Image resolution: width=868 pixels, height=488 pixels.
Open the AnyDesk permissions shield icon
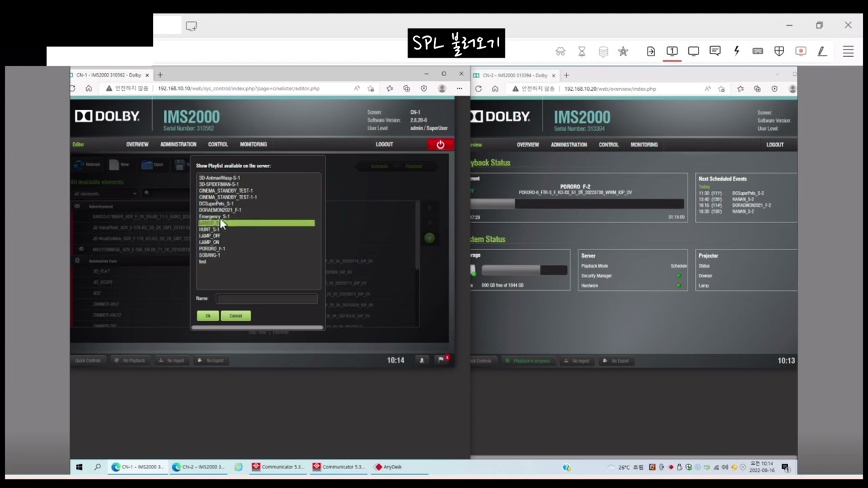point(779,52)
